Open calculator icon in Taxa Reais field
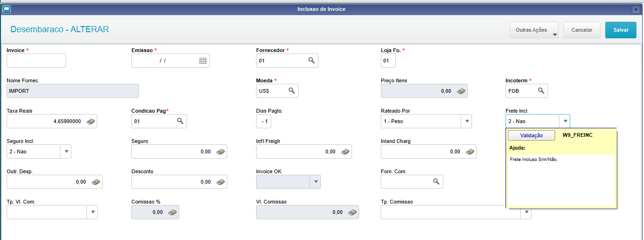 coord(91,121)
